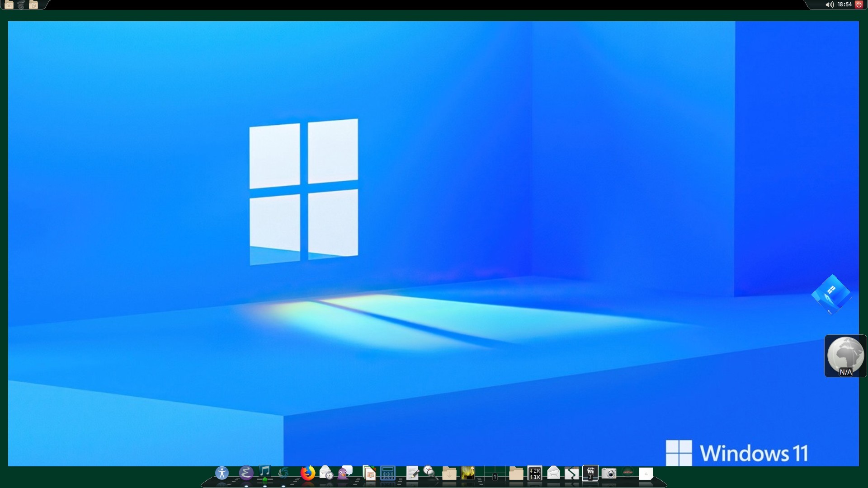Open the home folder in top panel
868x488 pixels.
[9, 5]
